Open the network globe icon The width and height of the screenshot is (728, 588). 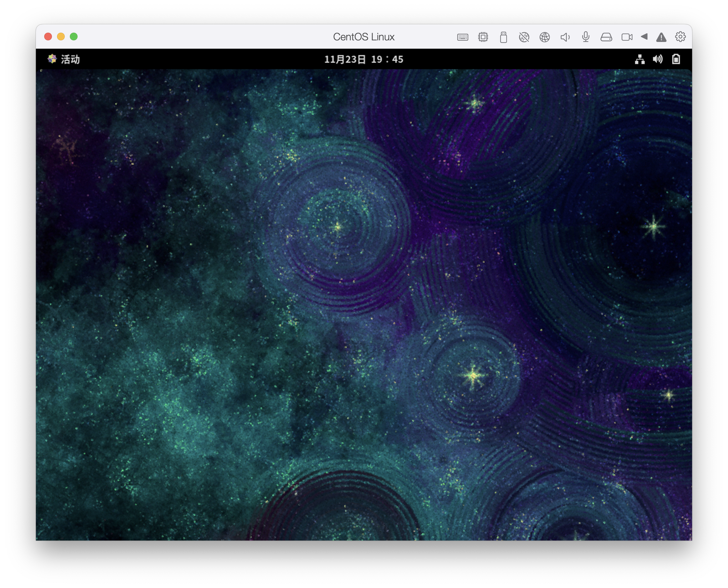[545, 37]
